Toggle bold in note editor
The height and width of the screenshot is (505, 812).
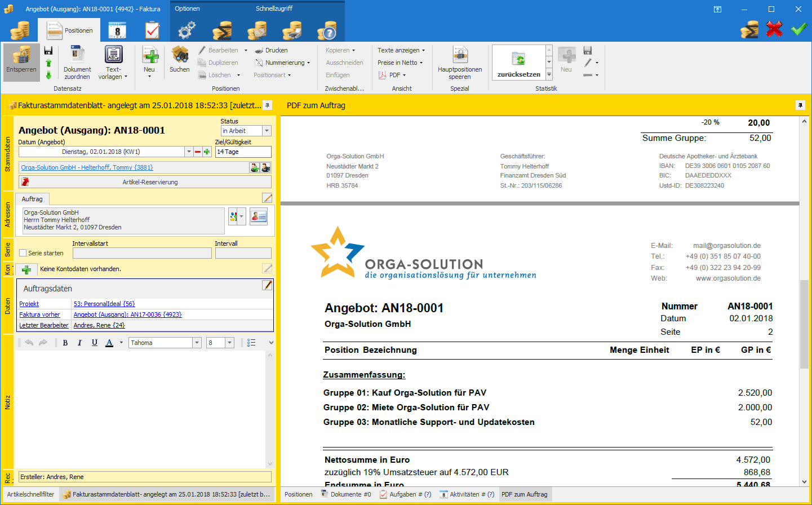click(65, 343)
